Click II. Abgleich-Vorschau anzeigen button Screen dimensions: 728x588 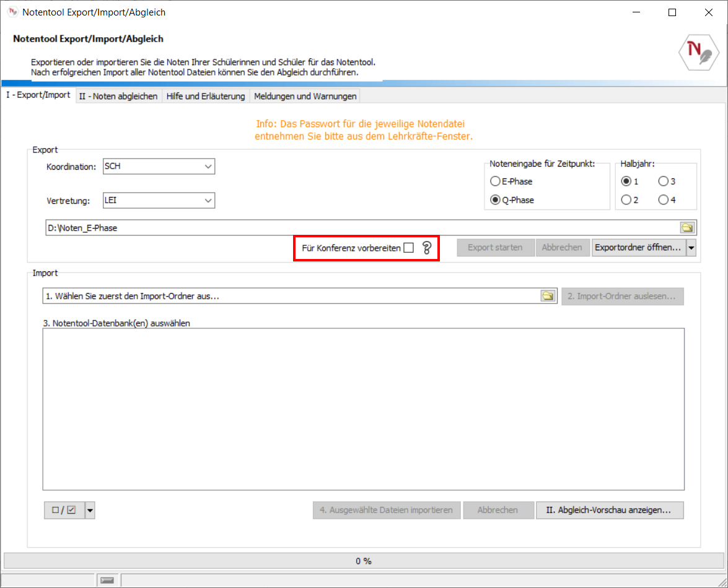(x=609, y=510)
